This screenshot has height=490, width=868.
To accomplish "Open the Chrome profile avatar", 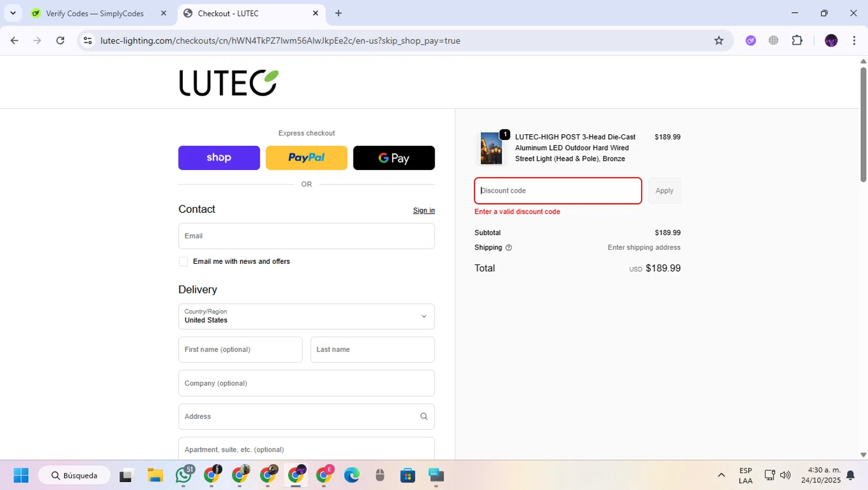I will coord(831,40).
